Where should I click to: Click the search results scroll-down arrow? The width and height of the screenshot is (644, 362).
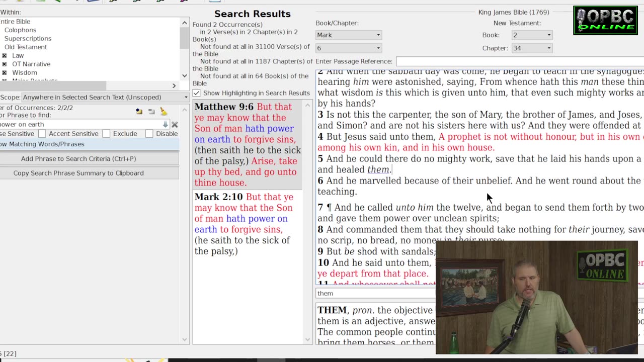308,339
